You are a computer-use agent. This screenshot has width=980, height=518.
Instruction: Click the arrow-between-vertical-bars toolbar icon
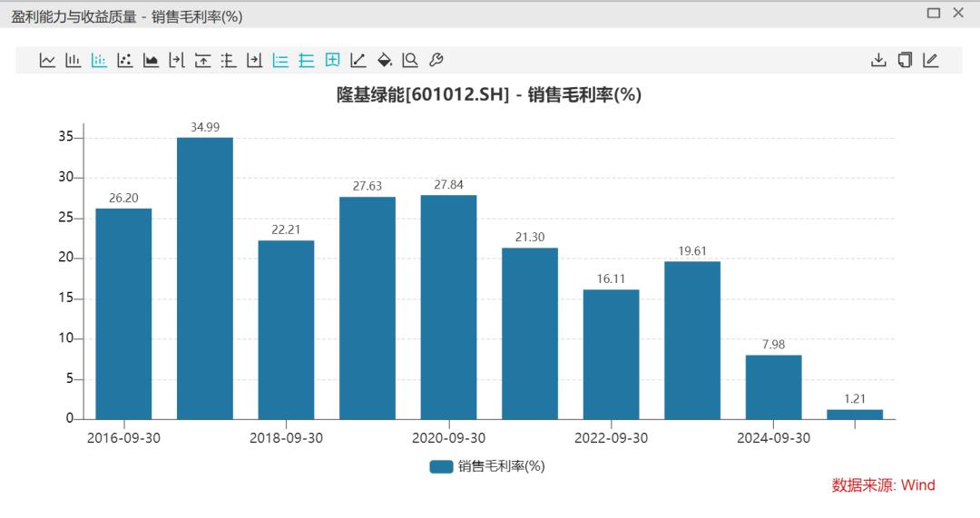click(177, 60)
